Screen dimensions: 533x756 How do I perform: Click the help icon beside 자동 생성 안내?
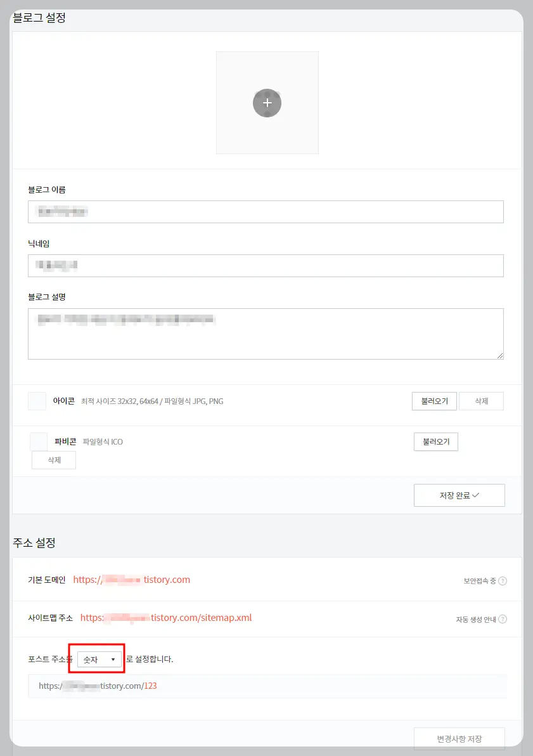(503, 619)
